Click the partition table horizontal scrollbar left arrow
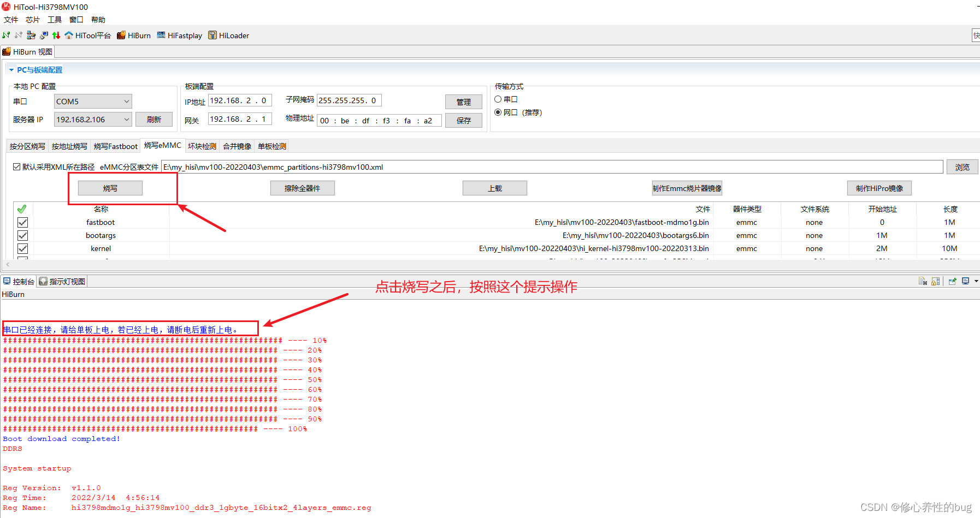This screenshot has height=518, width=980. [8, 264]
